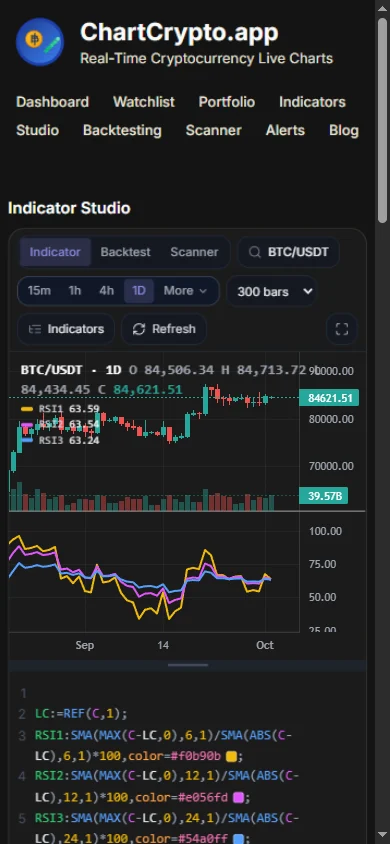This screenshot has height=844, width=390.
Task: Click the blue #54a0ff color swatch
Action: pyautogui.click(x=238, y=839)
